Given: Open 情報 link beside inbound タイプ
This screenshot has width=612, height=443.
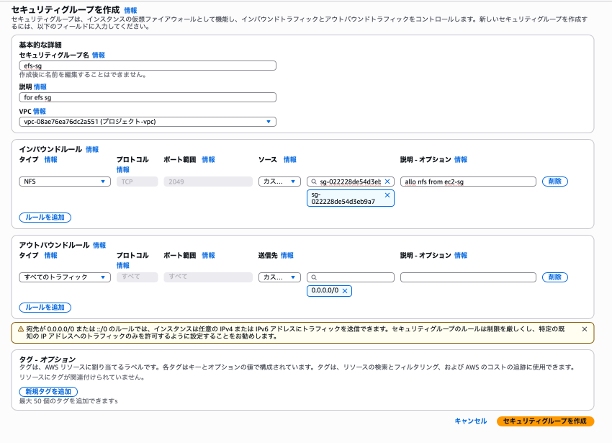Looking at the screenshot, I should [x=51, y=159].
